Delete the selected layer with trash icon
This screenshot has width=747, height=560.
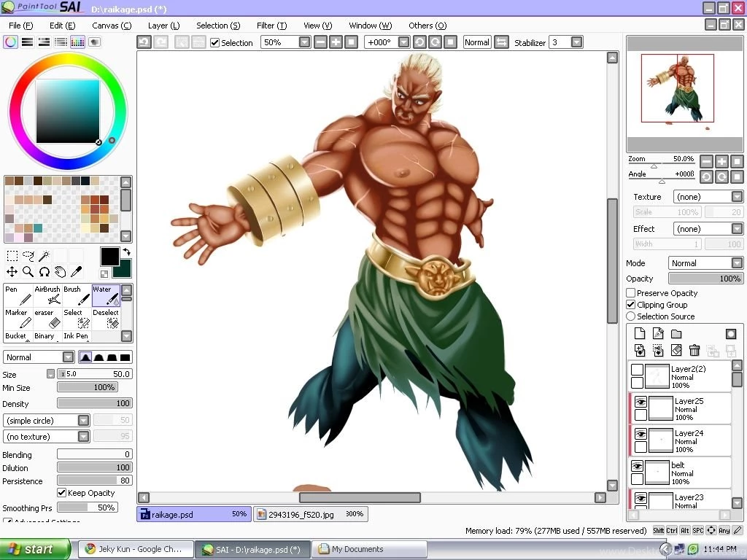click(694, 351)
